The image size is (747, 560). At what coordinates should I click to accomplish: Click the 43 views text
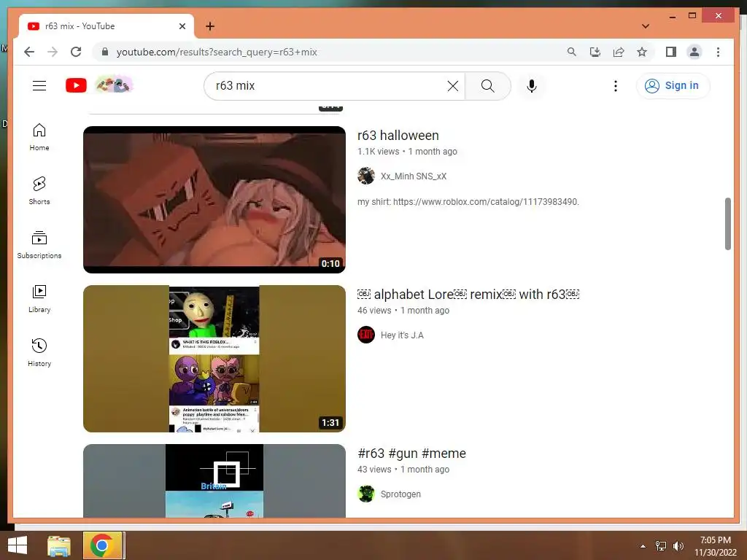coord(374,470)
